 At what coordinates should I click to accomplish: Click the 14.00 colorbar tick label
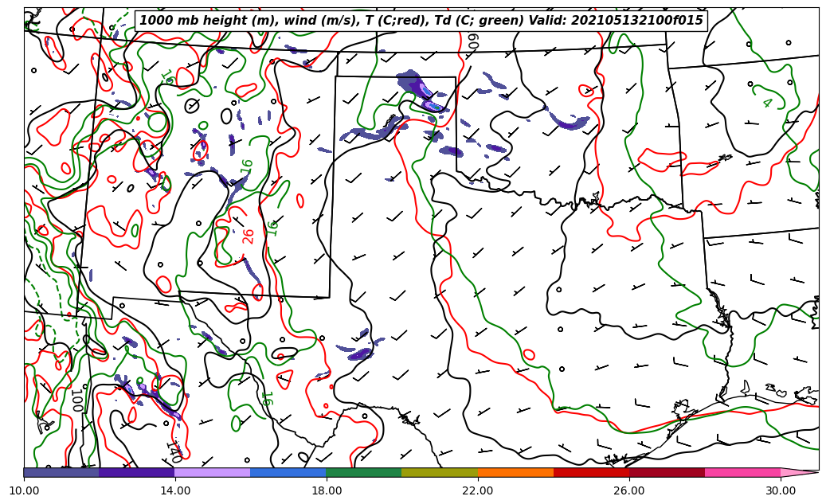point(175,490)
